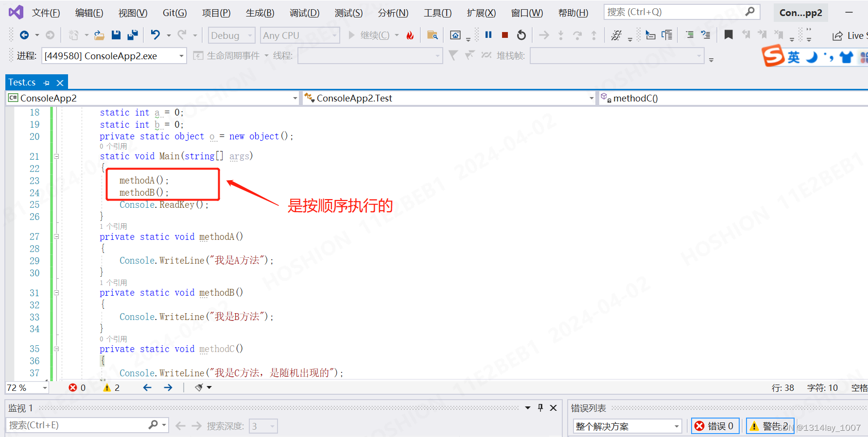Click the Navigate Backward arrow icon
Viewport: 868px width, 437px height.
pos(24,35)
